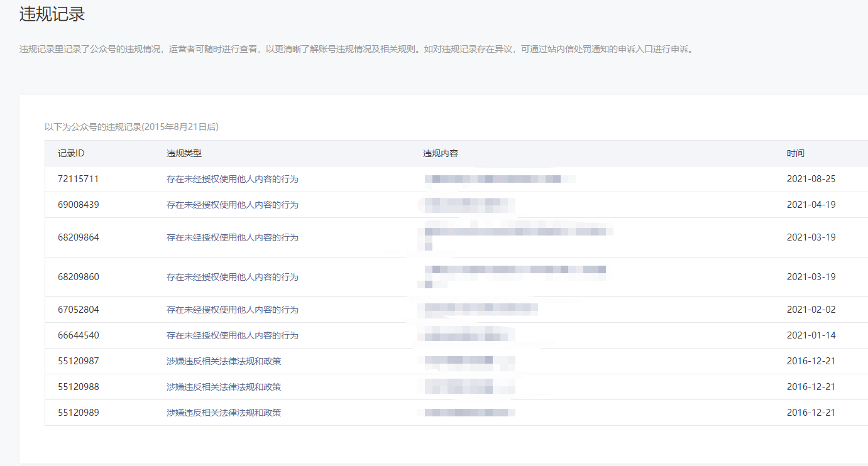
Task: Click the 2021-04-19 date cell
Action: click(x=811, y=205)
